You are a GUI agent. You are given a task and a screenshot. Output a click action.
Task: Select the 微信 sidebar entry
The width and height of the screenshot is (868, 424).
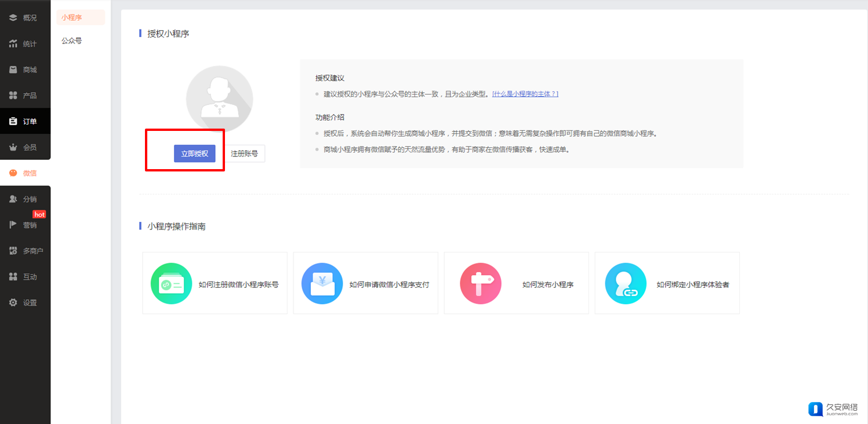tap(25, 173)
